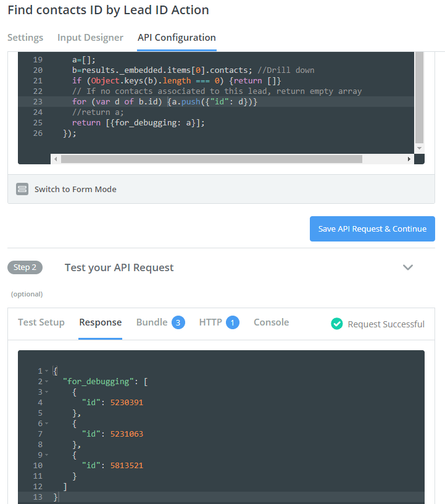Screen dimensions: 445x504
Task: Click the horizontal scrollbar right arrow
Action: [x=409, y=159]
